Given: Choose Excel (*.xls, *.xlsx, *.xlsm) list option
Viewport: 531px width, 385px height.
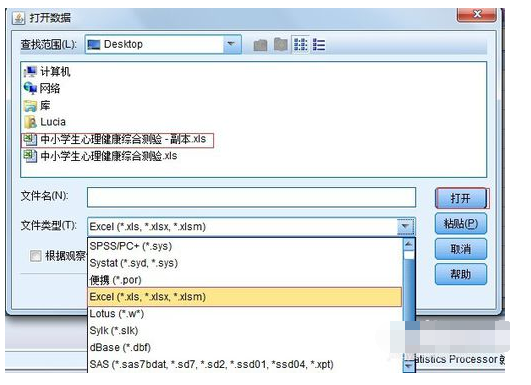Looking at the screenshot, I should [x=245, y=297].
